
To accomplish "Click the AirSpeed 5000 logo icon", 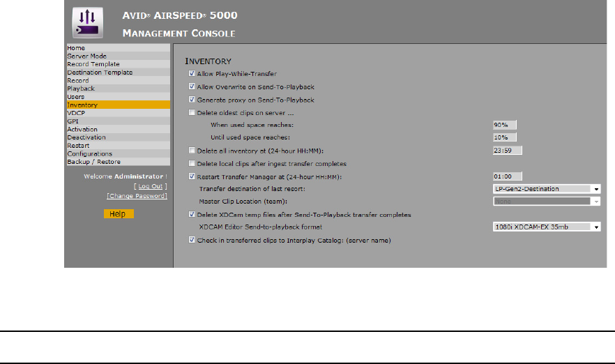I will point(87,23).
